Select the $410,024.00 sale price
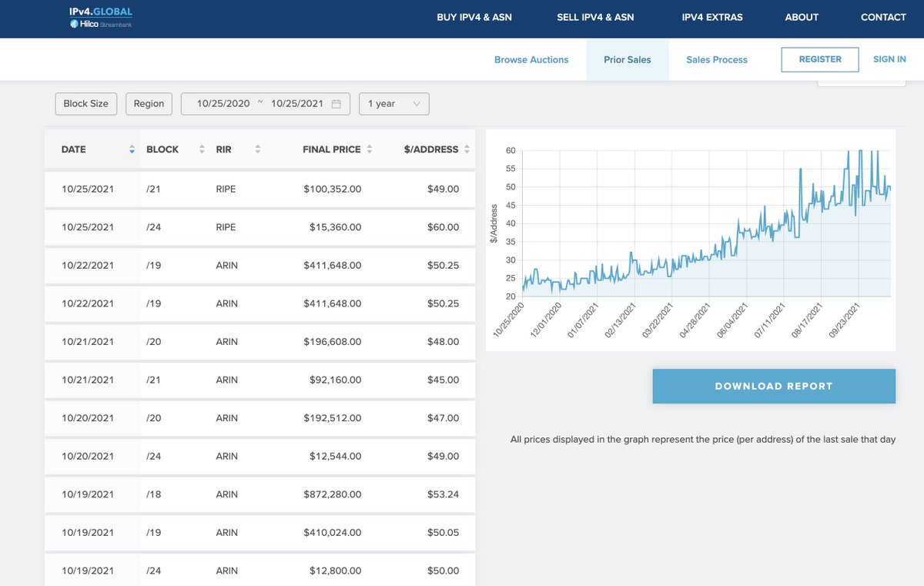Viewport: 924px width, 586px height. tap(333, 532)
